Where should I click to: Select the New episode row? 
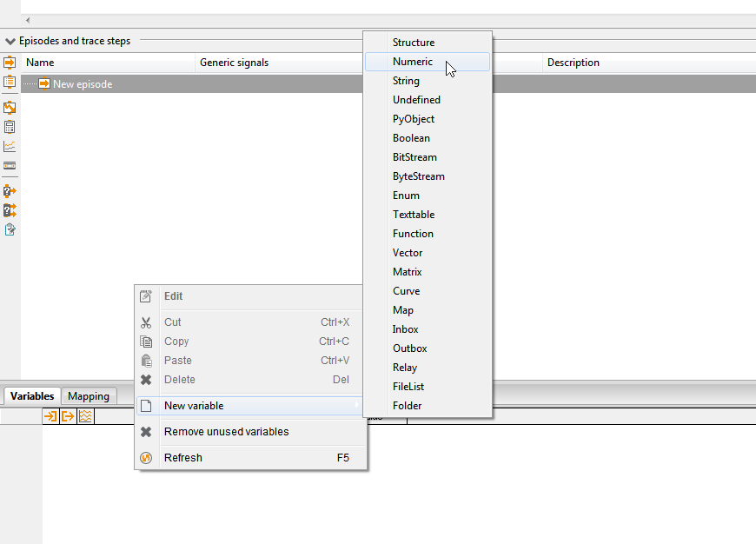pyautogui.click(x=388, y=84)
